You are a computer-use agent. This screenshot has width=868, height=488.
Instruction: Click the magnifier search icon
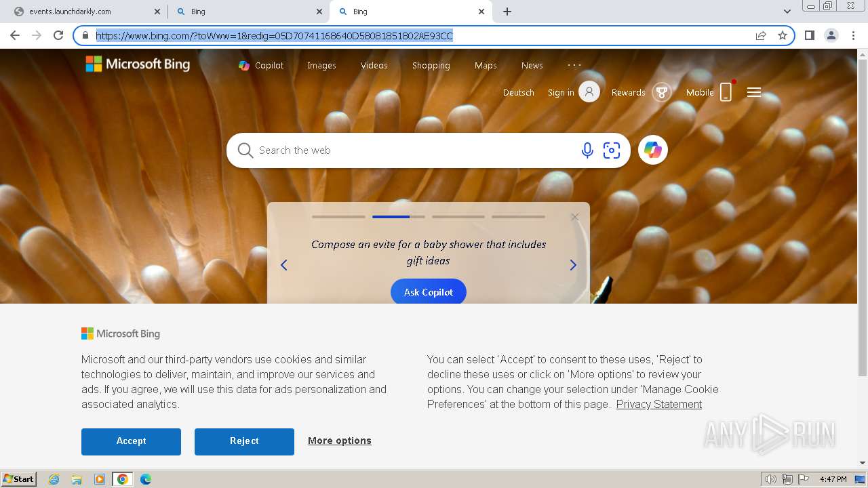[245, 150]
